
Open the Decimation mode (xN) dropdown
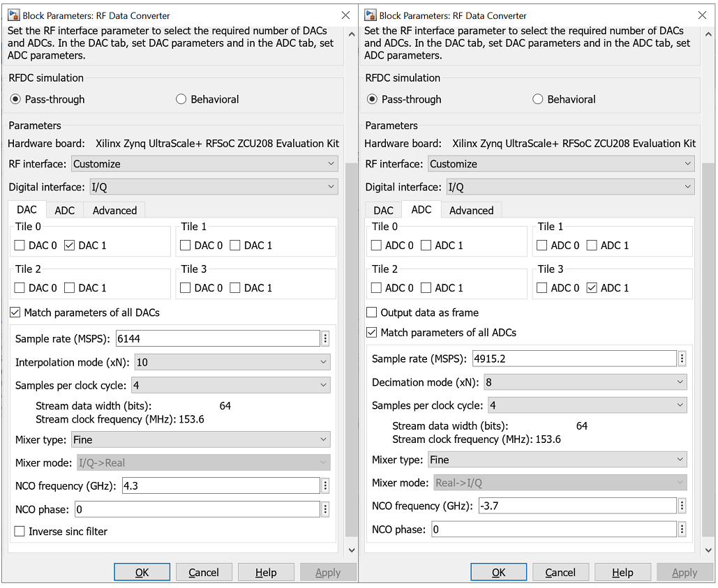(585, 382)
